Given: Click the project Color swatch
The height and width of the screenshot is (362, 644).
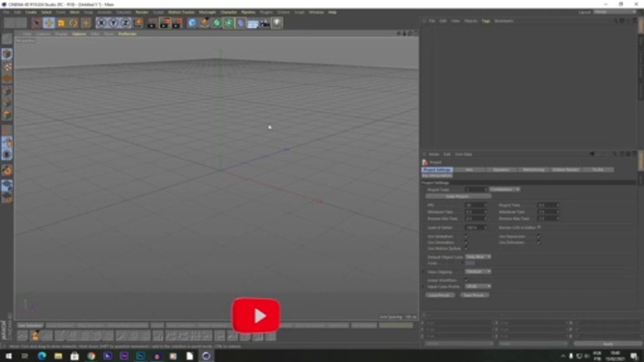Looking at the screenshot, I should click(x=470, y=263).
